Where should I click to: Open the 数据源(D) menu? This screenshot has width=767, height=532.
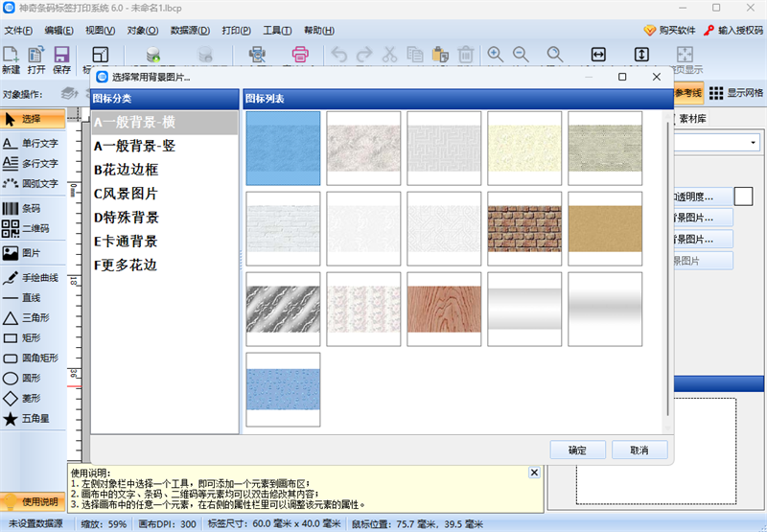[x=190, y=31]
